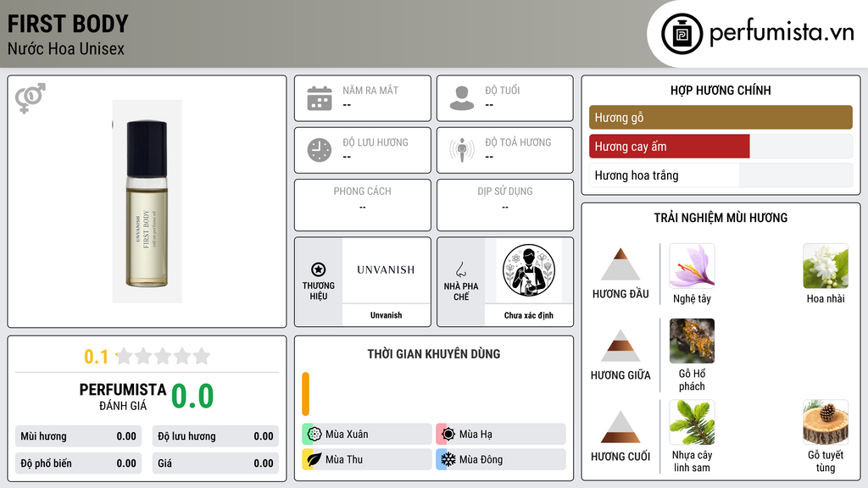This screenshot has width=868, height=488.
Task: Click the nose icon above Nhà pha chế
Action: click(460, 269)
